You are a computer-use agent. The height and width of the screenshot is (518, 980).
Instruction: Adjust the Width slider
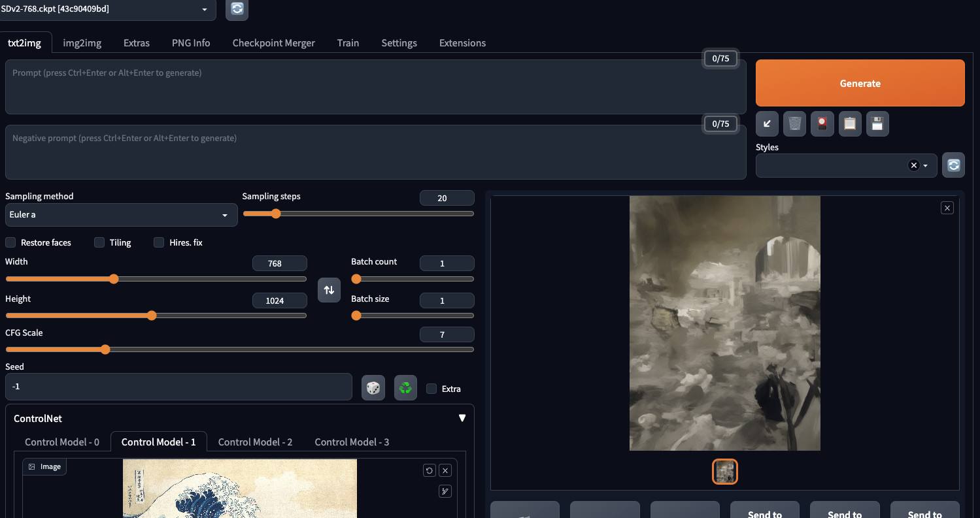[x=156, y=279]
